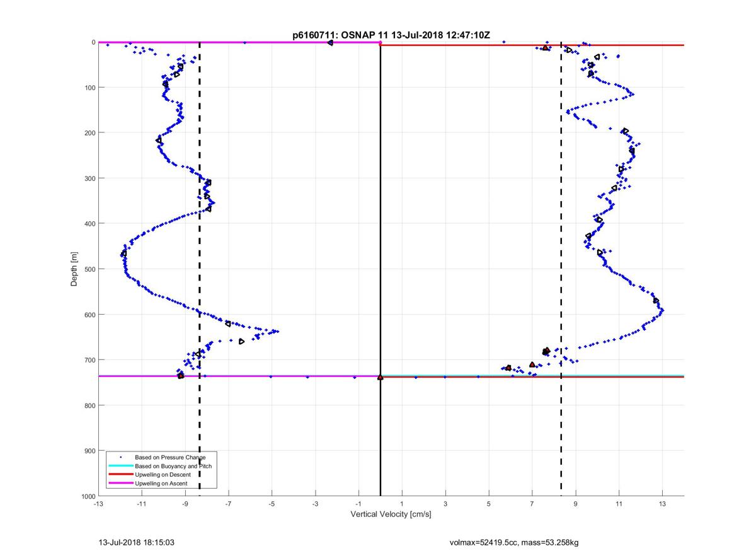This screenshot has height=558, width=756.
Task: Click the magenta dot ending the top ascent line
Action: pyautogui.click(x=380, y=42)
